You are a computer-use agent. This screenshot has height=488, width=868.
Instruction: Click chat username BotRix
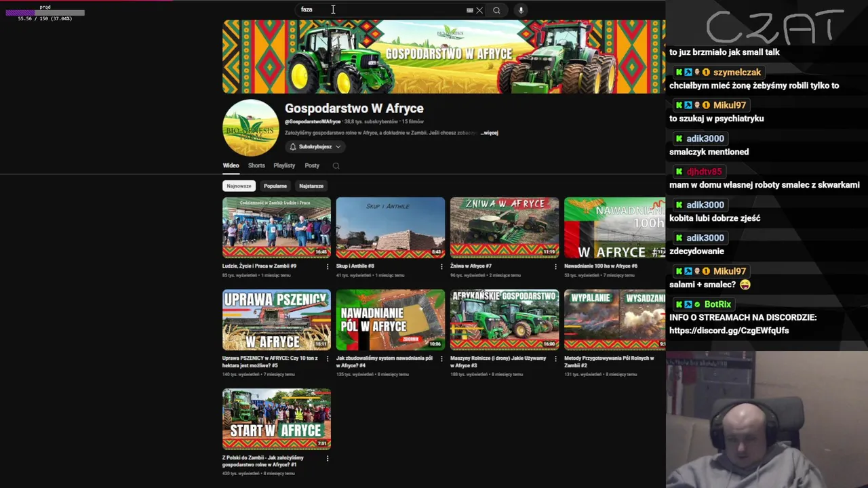coord(717,305)
